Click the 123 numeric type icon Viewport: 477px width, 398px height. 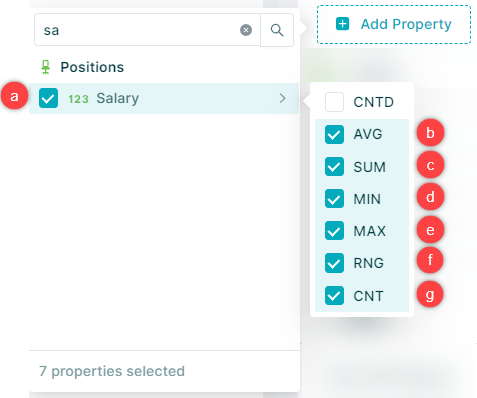coord(78,99)
